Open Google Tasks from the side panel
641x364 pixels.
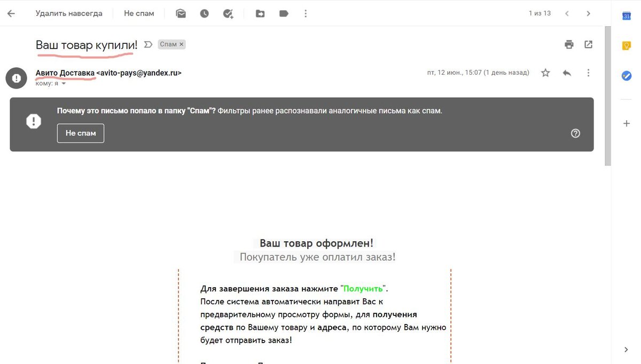pyautogui.click(x=626, y=75)
